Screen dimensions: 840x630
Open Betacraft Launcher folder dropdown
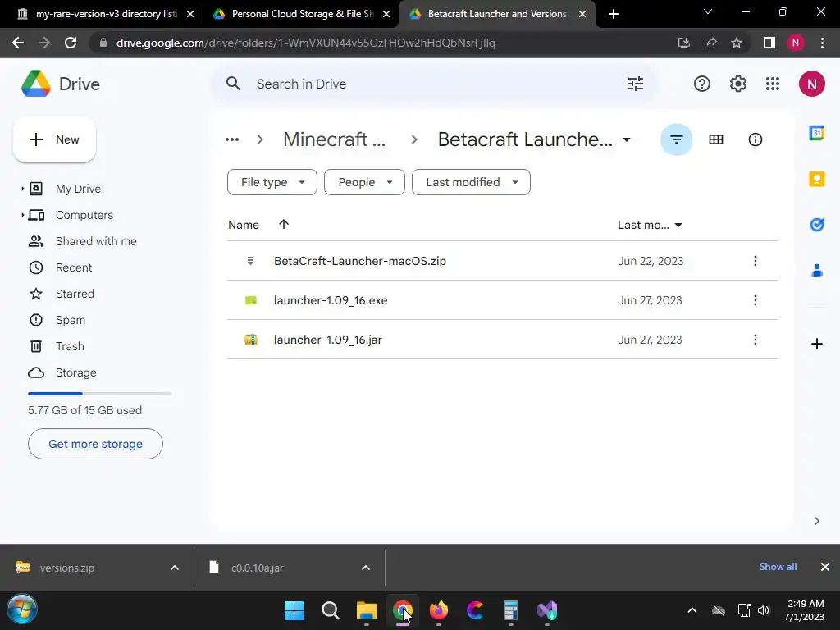[626, 139]
